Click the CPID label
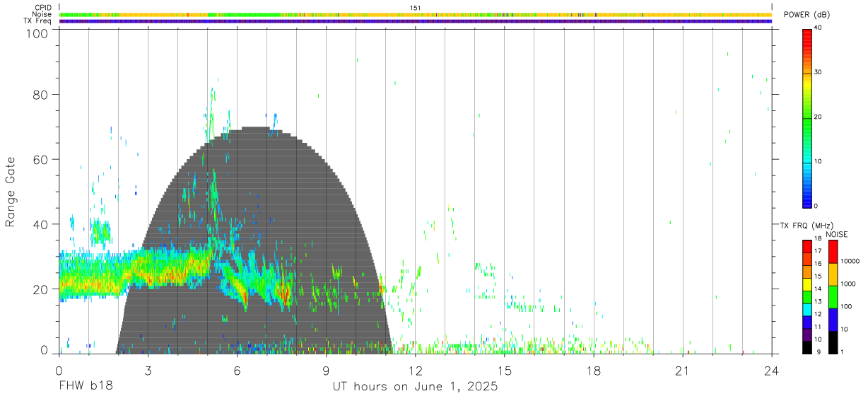This screenshot has height=401, width=868. [x=42, y=8]
